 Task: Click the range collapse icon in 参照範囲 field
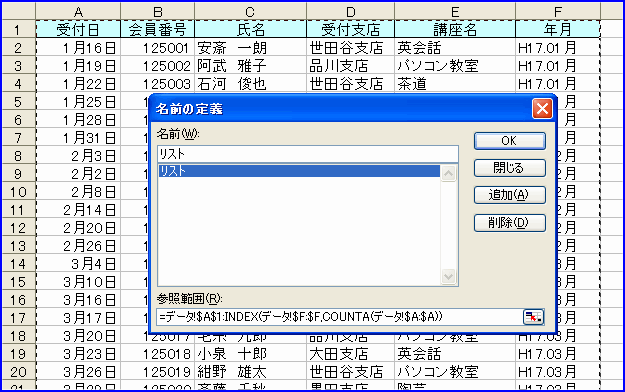point(533,317)
